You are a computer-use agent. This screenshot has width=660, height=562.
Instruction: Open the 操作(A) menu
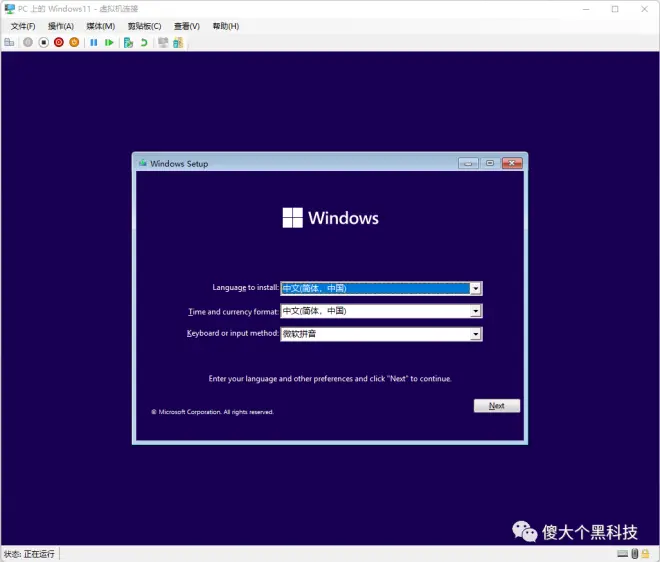click(x=61, y=26)
